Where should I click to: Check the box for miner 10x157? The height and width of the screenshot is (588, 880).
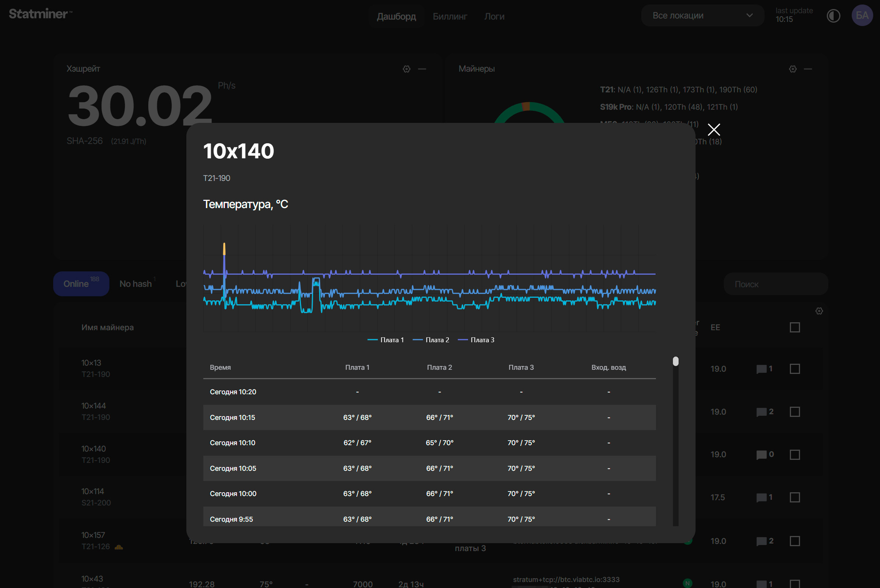point(795,541)
